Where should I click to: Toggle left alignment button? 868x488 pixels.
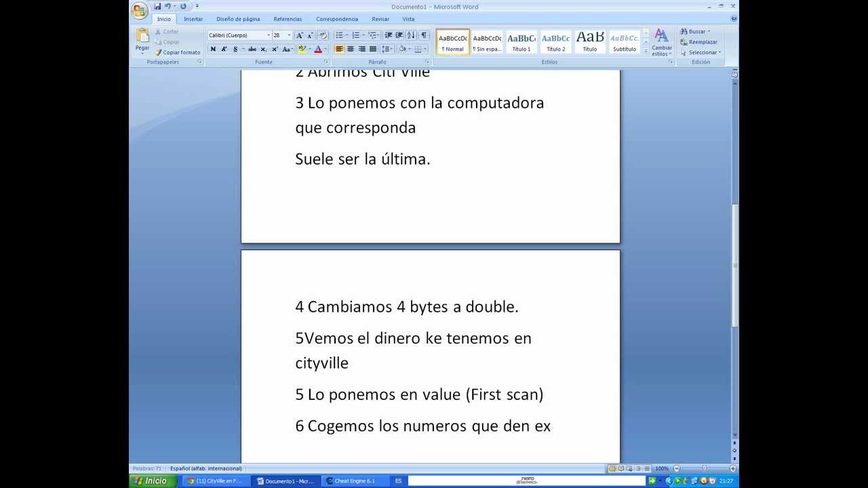(x=339, y=49)
